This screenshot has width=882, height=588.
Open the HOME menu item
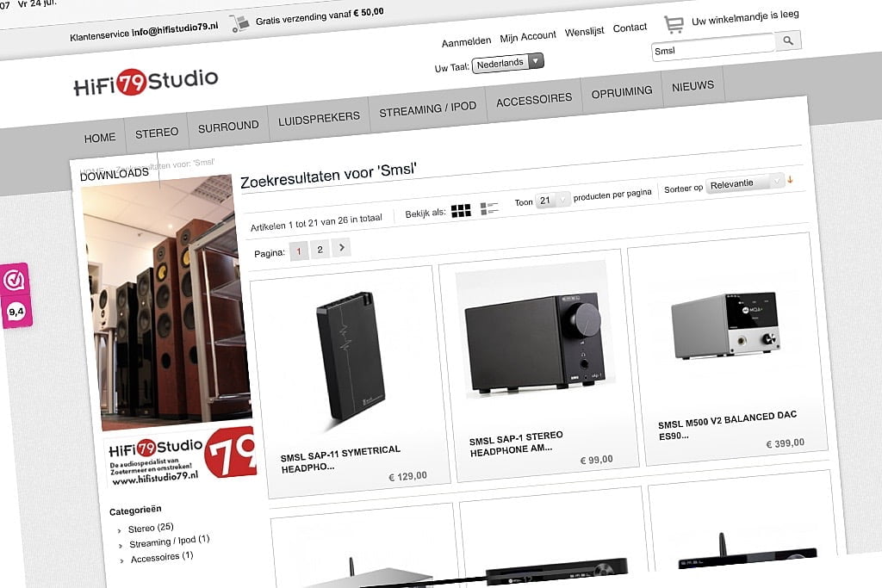[100, 138]
